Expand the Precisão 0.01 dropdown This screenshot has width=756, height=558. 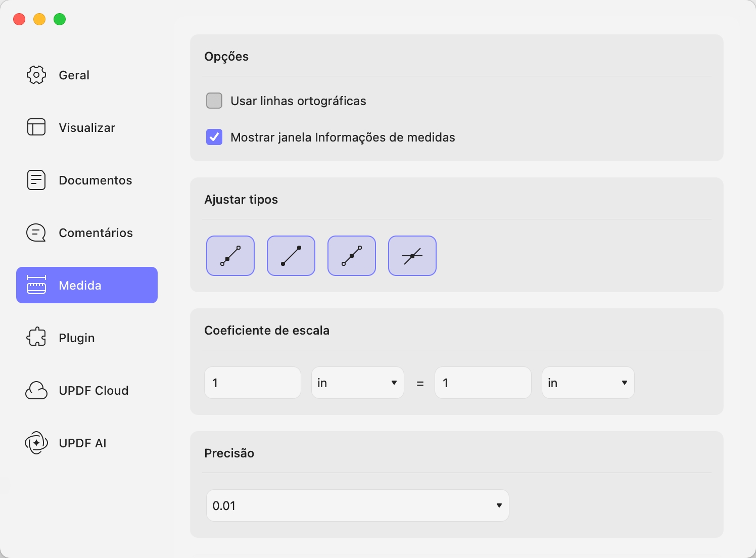(x=358, y=505)
